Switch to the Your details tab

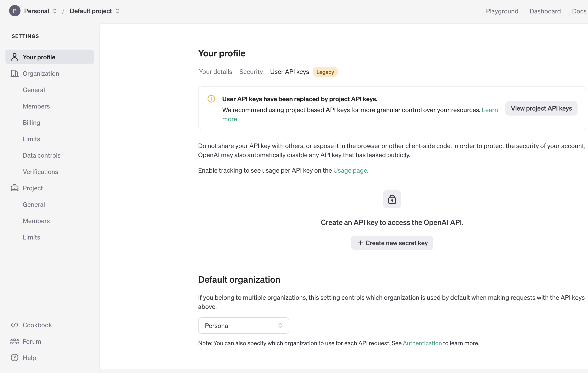point(215,72)
